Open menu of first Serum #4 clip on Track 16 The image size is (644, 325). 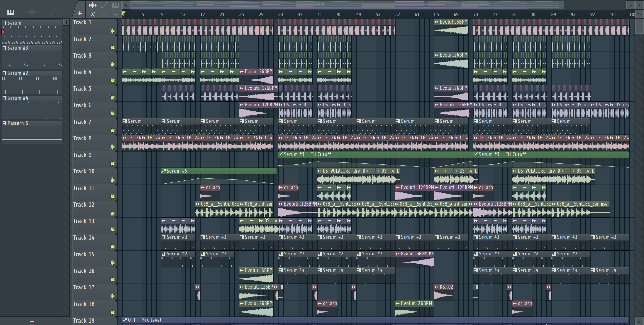(280, 270)
